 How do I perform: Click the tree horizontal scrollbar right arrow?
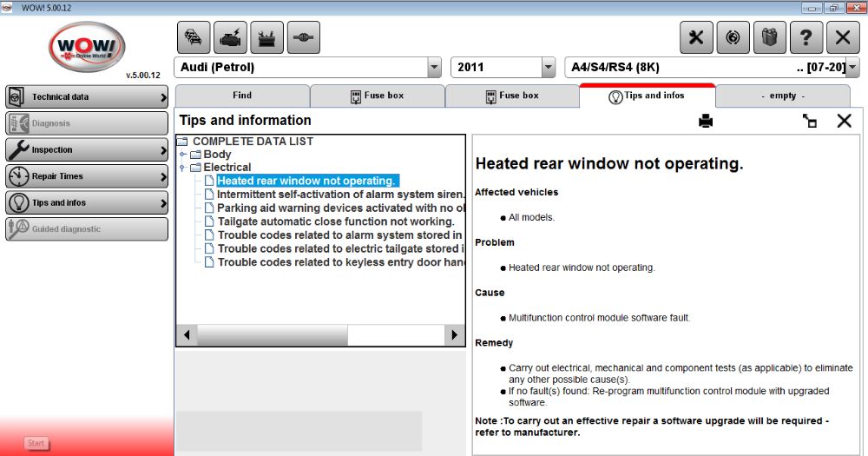455,335
